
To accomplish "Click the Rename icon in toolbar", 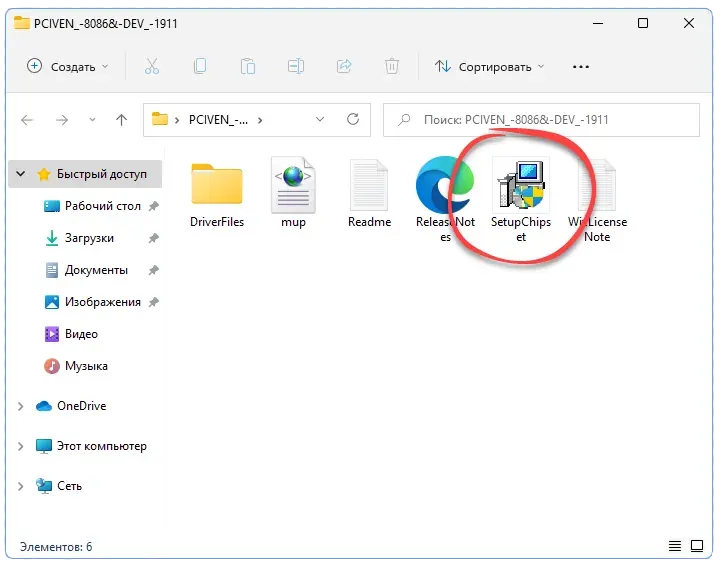I will tap(296, 66).
